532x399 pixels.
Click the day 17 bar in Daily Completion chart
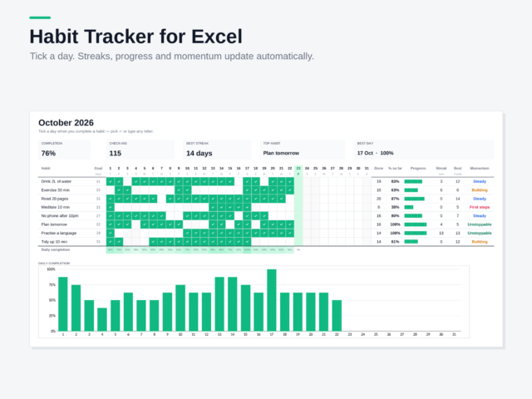[272, 300]
